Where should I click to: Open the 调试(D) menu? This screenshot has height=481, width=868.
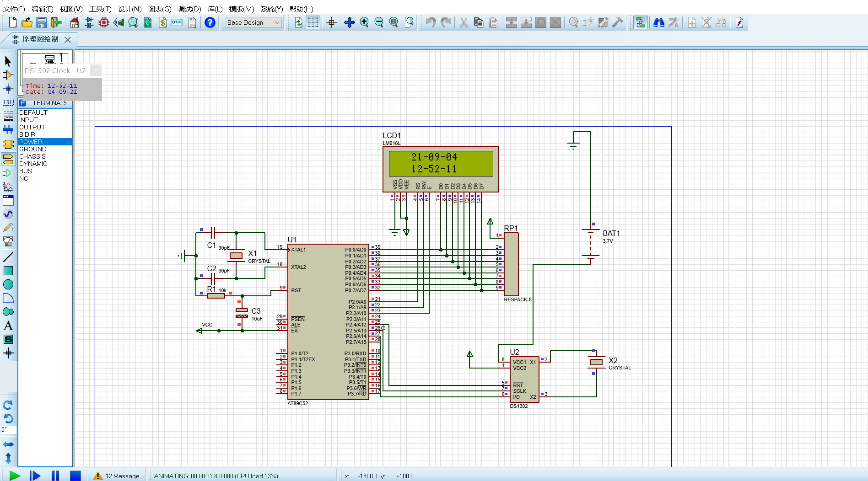click(x=189, y=9)
